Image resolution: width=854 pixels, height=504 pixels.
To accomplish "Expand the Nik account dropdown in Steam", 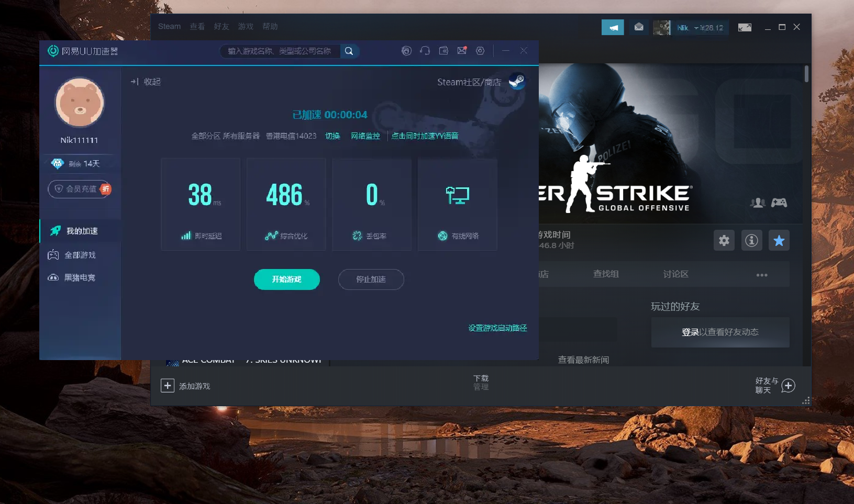I will click(x=700, y=28).
